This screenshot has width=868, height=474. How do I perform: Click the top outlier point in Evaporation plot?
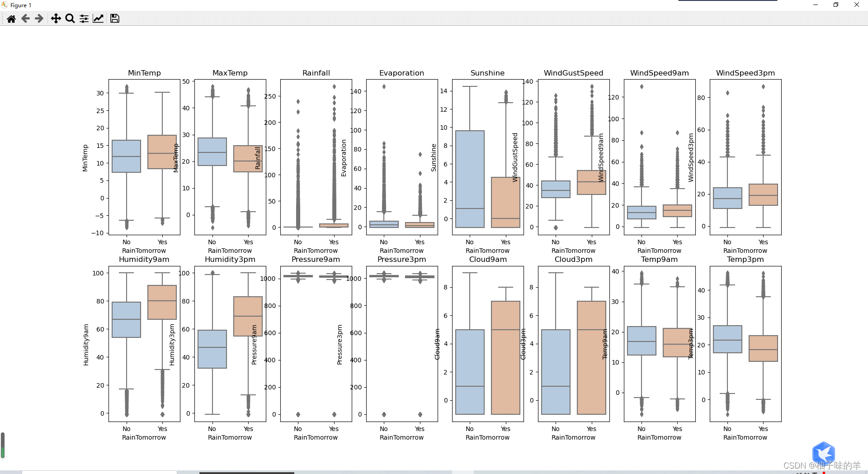click(384, 86)
